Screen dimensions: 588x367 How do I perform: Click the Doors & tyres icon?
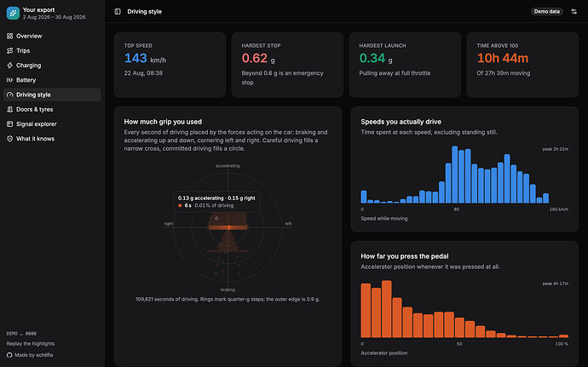click(9, 110)
